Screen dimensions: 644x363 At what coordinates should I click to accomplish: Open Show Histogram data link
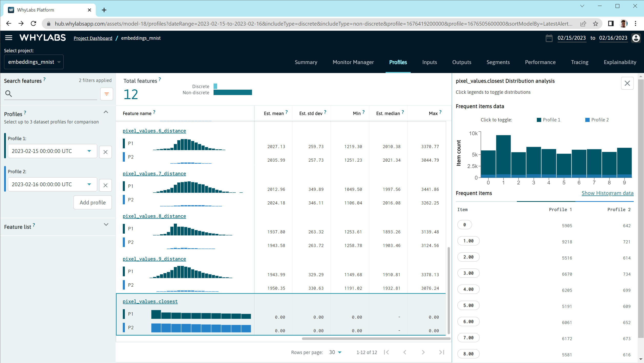coord(608,193)
